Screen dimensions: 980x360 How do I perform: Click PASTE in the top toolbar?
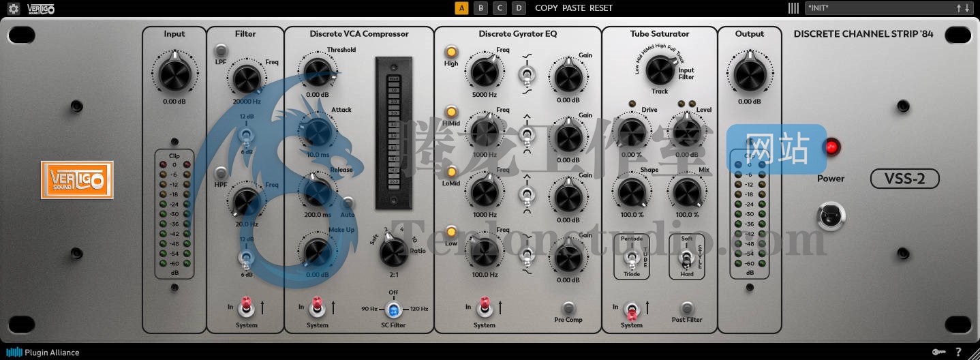tap(574, 8)
